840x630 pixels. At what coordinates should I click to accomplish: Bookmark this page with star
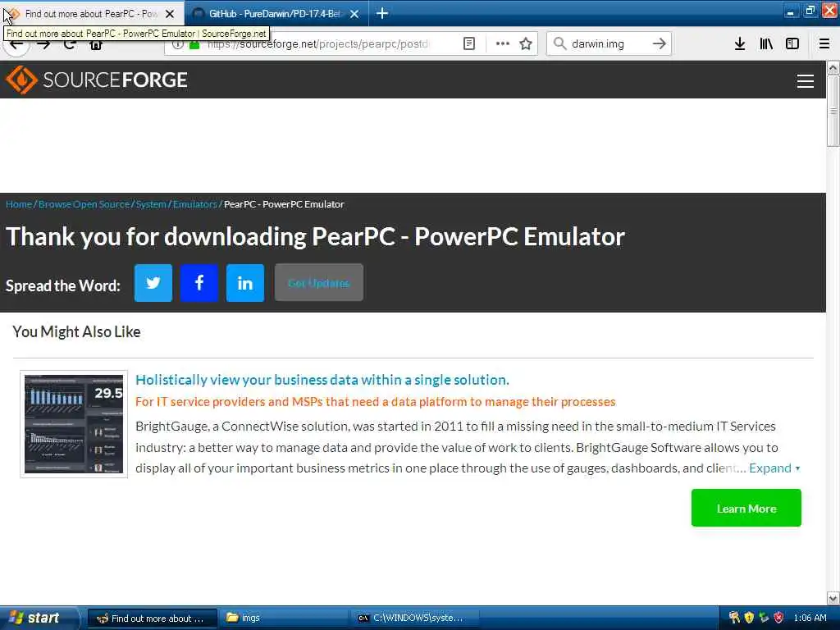[x=526, y=44]
